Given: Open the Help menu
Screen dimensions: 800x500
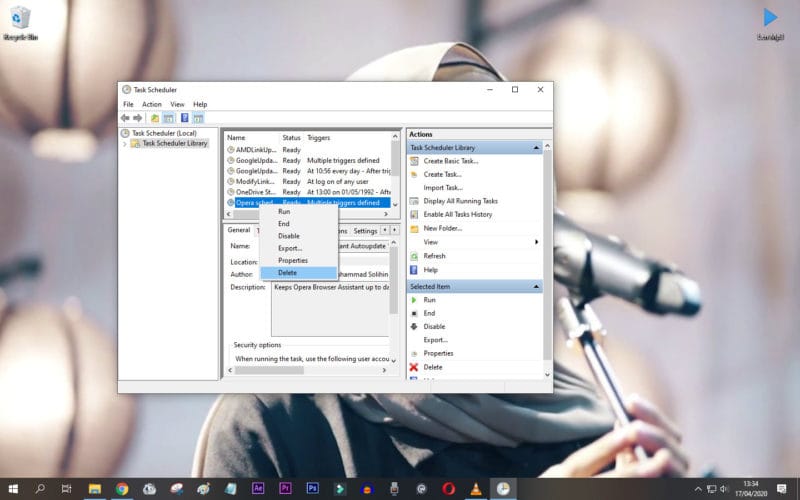Looking at the screenshot, I should tap(200, 104).
